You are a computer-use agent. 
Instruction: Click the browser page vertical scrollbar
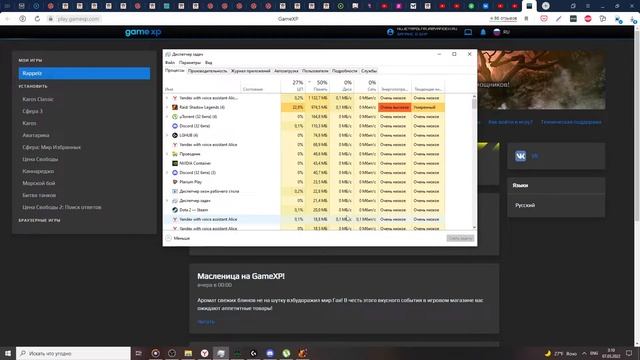pos(637,186)
